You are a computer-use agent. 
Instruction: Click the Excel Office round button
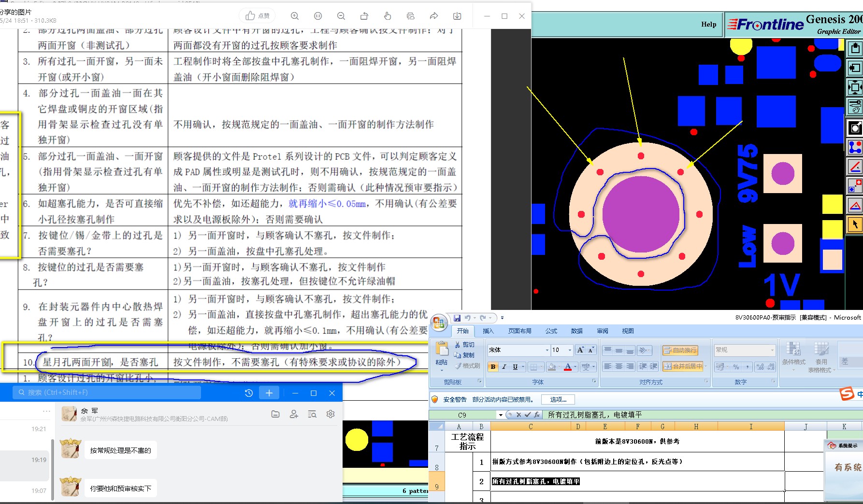coord(439,323)
